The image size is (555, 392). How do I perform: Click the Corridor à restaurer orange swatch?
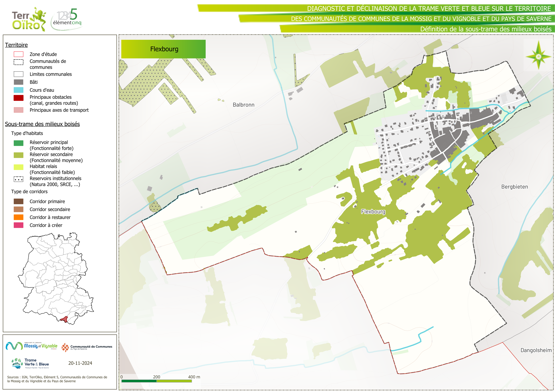[x=19, y=217]
